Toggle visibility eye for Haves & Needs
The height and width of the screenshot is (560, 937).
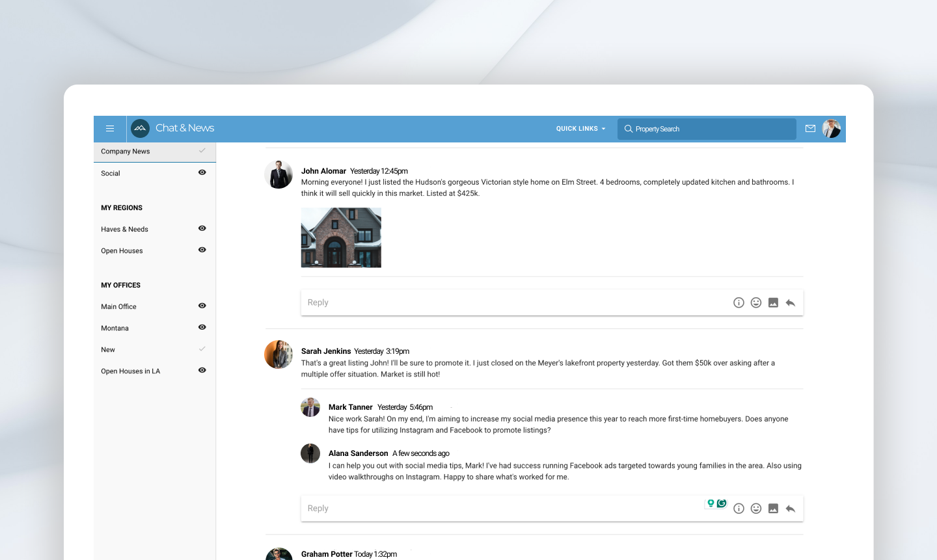coord(202,228)
